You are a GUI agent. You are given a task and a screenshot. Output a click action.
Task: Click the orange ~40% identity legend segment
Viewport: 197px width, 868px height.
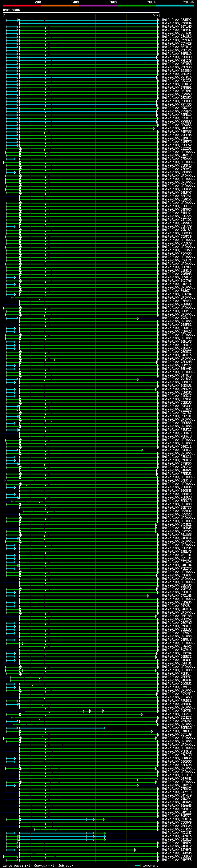click(60, 6)
